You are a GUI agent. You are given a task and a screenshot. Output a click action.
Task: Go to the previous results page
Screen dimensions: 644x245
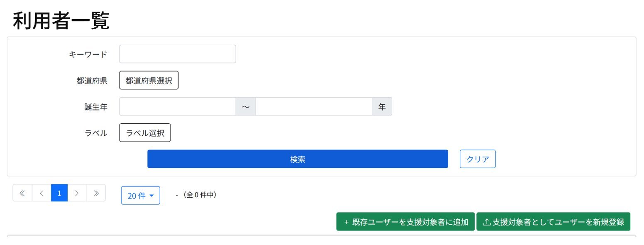41,193
